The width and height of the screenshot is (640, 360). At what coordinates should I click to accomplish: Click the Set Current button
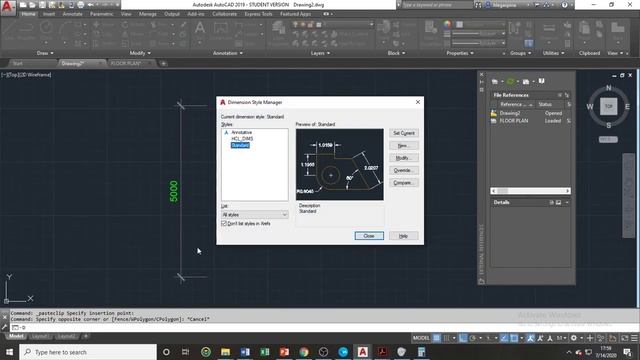pos(404,133)
